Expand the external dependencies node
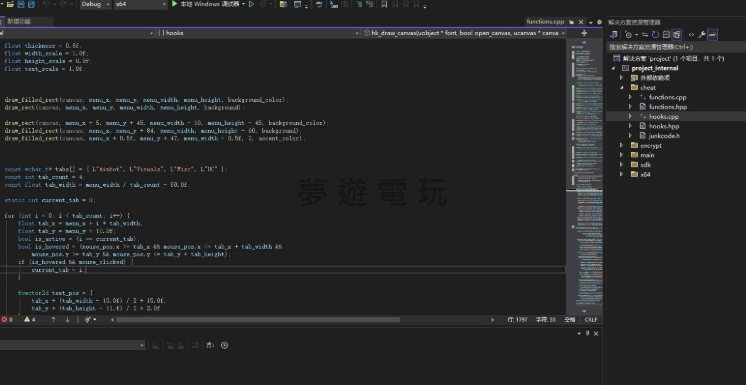 pyautogui.click(x=621, y=78)
